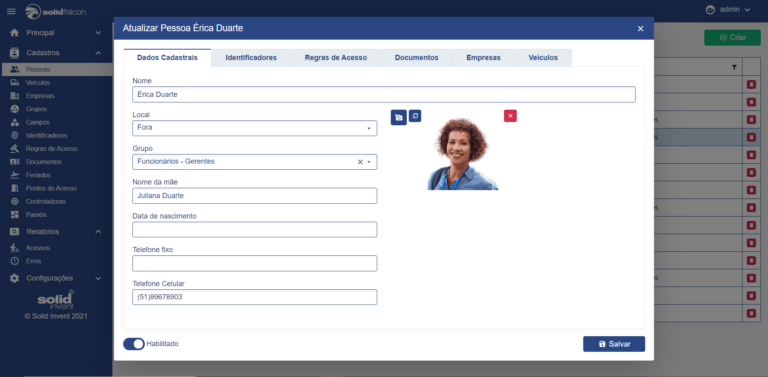Image resolution: width=768 pixels, height=377 pixels.
Task: Expand the Grupo dropdown arrow
Action: pos(369,162)
